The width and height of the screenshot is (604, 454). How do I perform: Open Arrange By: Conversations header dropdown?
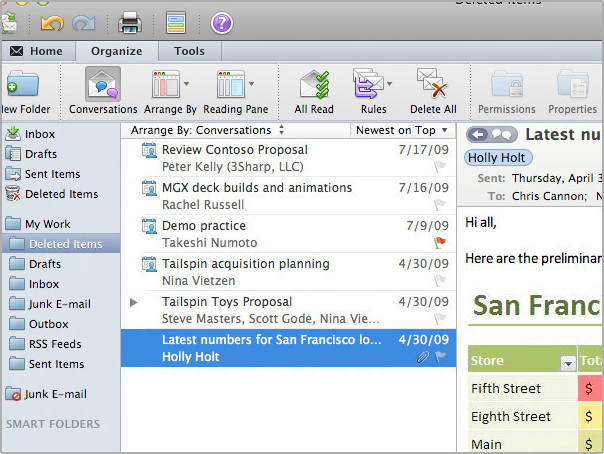coord(208,130)
